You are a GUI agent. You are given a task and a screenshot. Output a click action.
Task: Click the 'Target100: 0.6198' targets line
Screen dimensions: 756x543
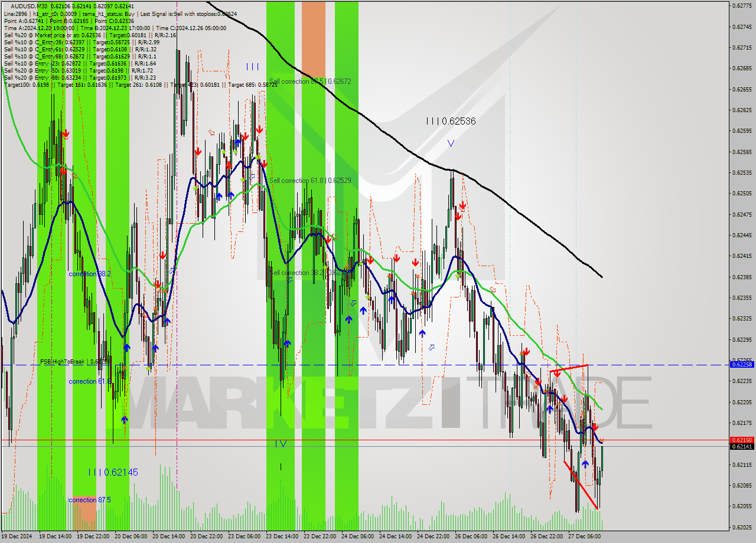141,84
